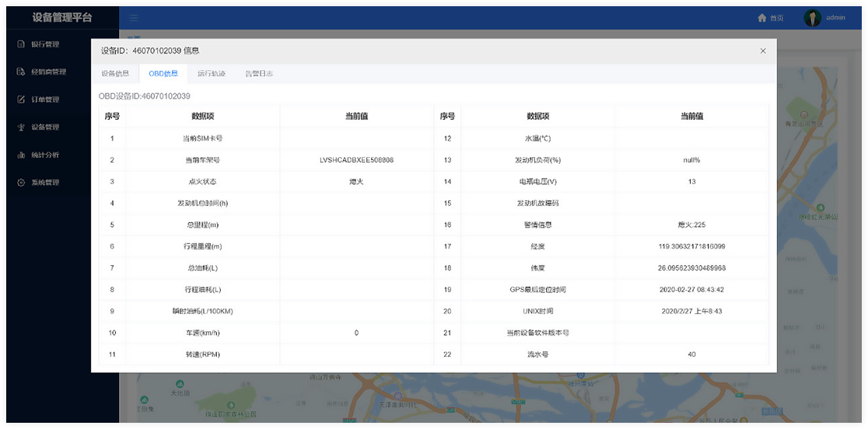Click the 2020-02-27 08:43:42 timestamp
868x429 pixels.
coord(691,289)
